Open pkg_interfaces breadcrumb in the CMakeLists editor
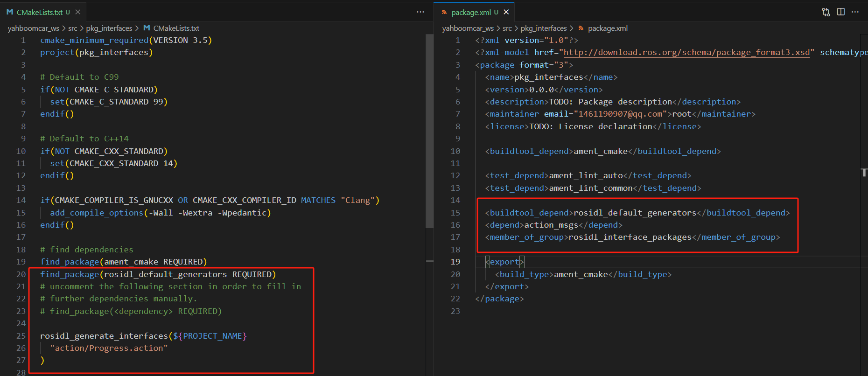Viewport: 868px width, 376px height. pyautogui.click(x=109, y=28)
